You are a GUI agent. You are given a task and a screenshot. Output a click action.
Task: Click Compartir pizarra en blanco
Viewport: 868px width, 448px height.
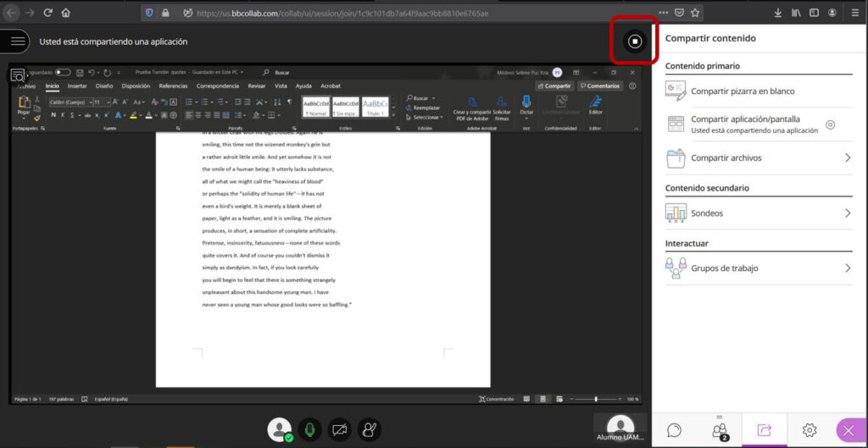click(743, 91)
